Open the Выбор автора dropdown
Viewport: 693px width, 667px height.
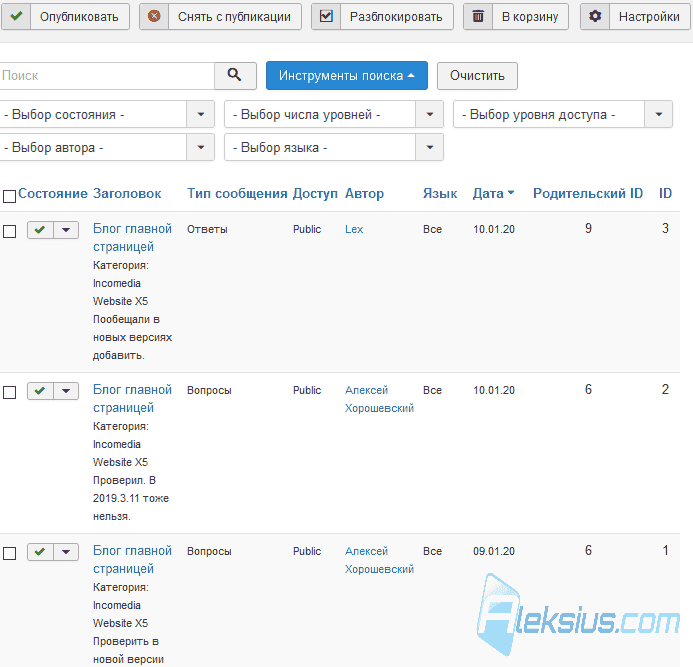107,147
